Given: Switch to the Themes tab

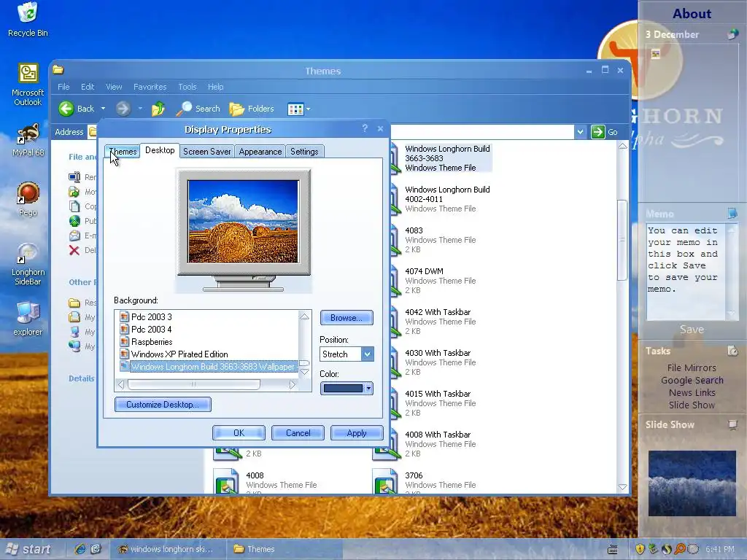Looking at the screenshot, I should 123,152.
